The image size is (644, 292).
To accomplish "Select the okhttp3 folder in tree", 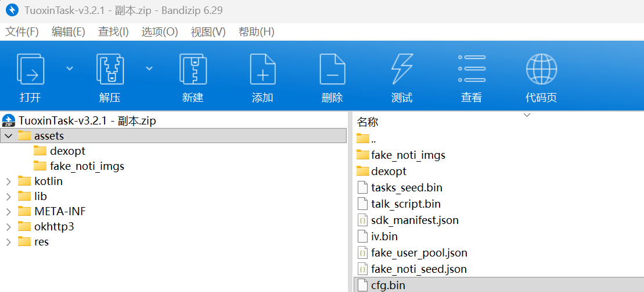I will coord(54,227).
